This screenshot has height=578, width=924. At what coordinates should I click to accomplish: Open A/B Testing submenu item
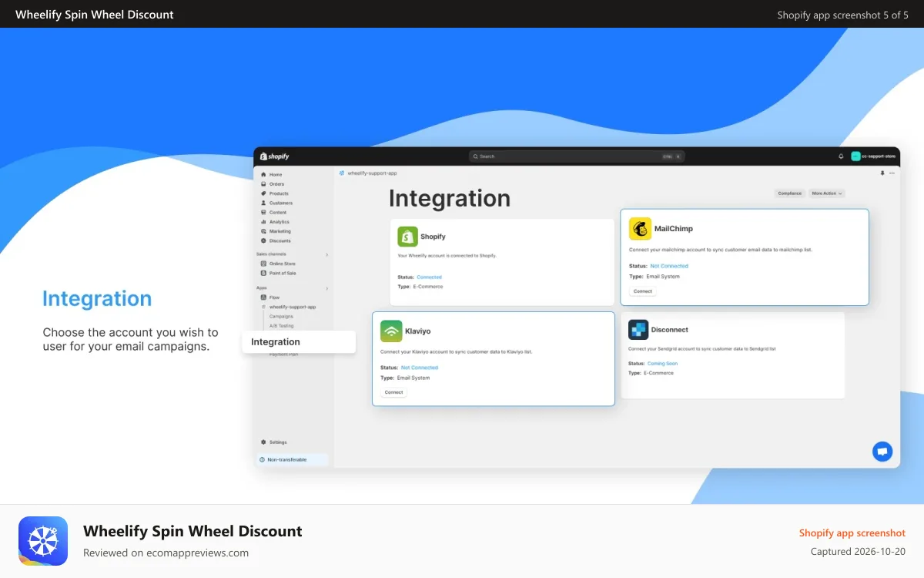tap(282, 325)
